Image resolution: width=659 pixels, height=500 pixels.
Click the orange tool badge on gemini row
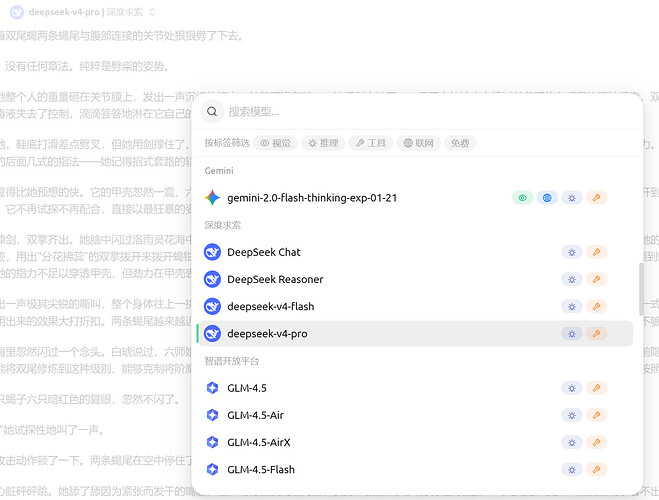596,198
